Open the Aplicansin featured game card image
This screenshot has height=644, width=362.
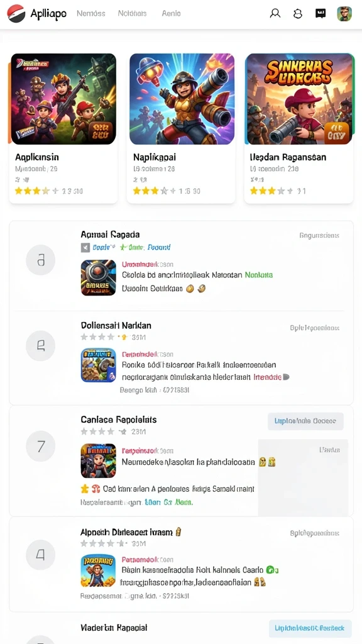[63, 99]
